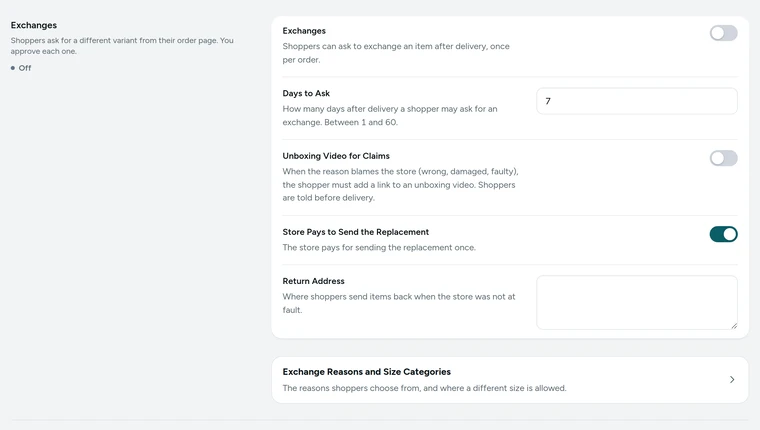Click 'The store pays for sending' description
Image resolution: width=760 pixels, height=430 pixels.
(379, 247)
